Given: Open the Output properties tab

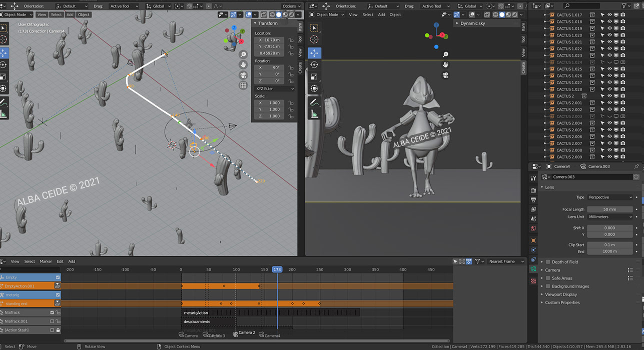Looking at the screenshot, I should point(533,200).
